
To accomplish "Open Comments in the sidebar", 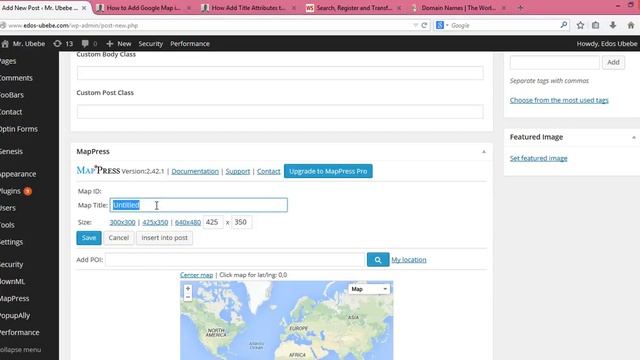I will point(16,78).
